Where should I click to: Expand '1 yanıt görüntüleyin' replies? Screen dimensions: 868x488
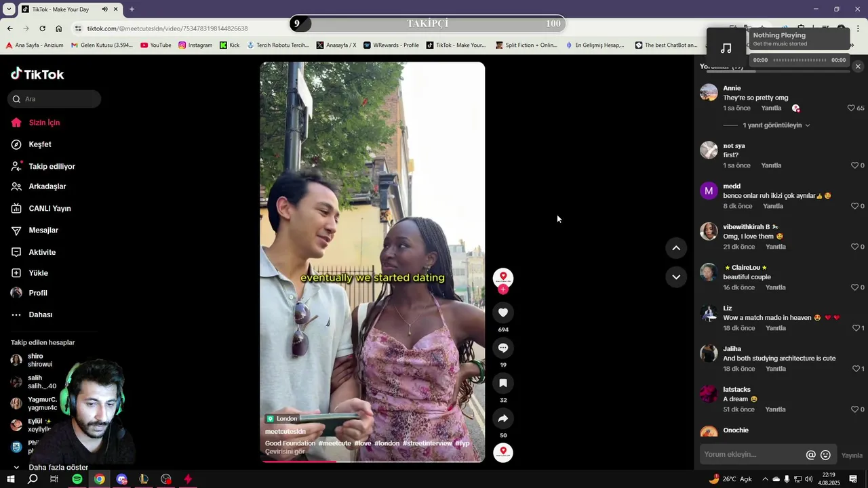[776, 125]
